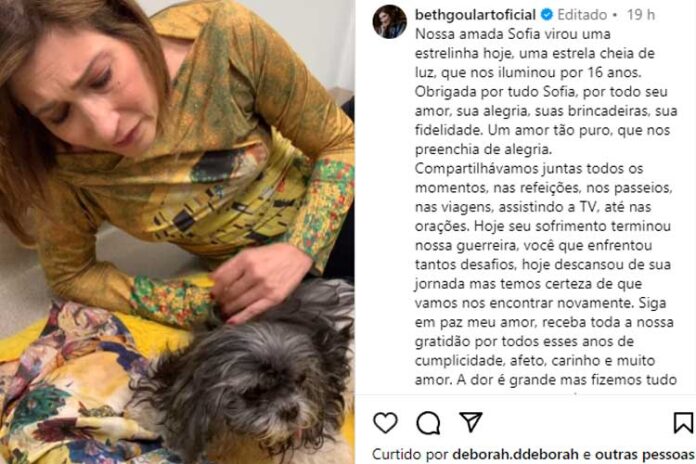Viewport: 696px width, 464px height.
Task: Save the post with the bookmark icon
Action: [x=683, y=423]
